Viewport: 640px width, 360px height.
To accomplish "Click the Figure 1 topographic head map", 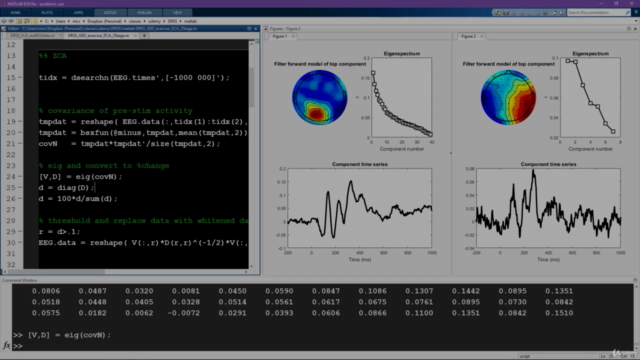I will tap(320, 97).
